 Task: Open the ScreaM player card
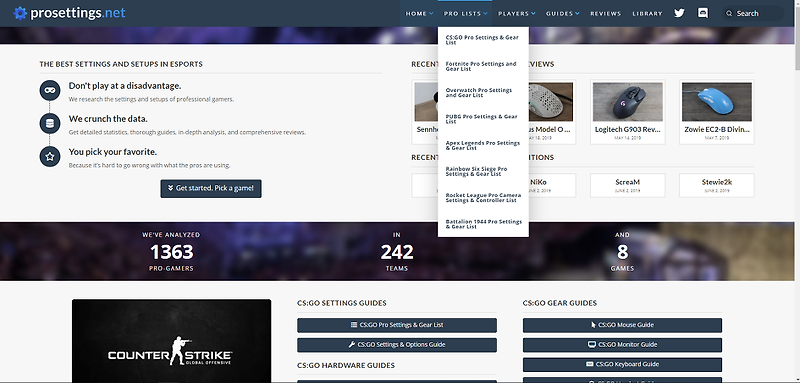628,186
